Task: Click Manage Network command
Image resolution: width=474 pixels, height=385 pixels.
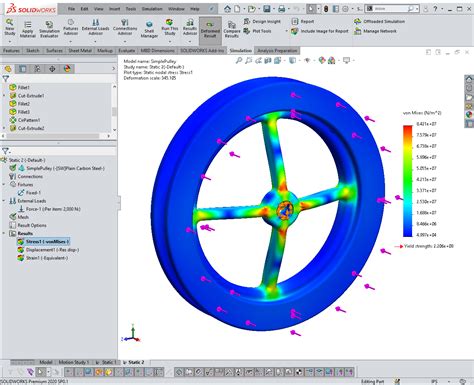Action: [x=375, y=31]
